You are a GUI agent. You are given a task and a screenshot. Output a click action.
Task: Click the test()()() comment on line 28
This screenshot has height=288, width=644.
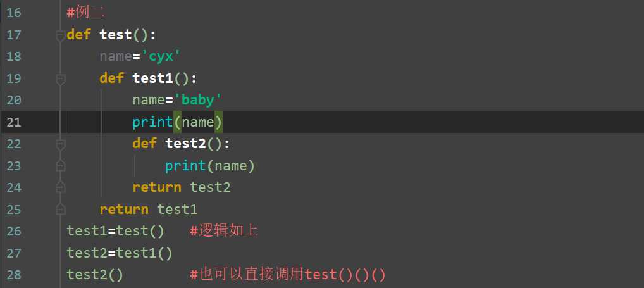click(x=287, y=275)
